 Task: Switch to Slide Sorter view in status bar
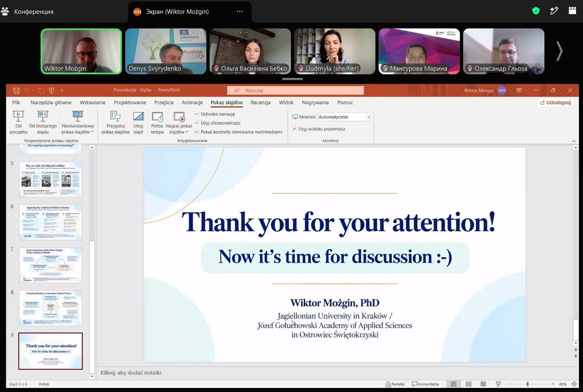point(468,384)
